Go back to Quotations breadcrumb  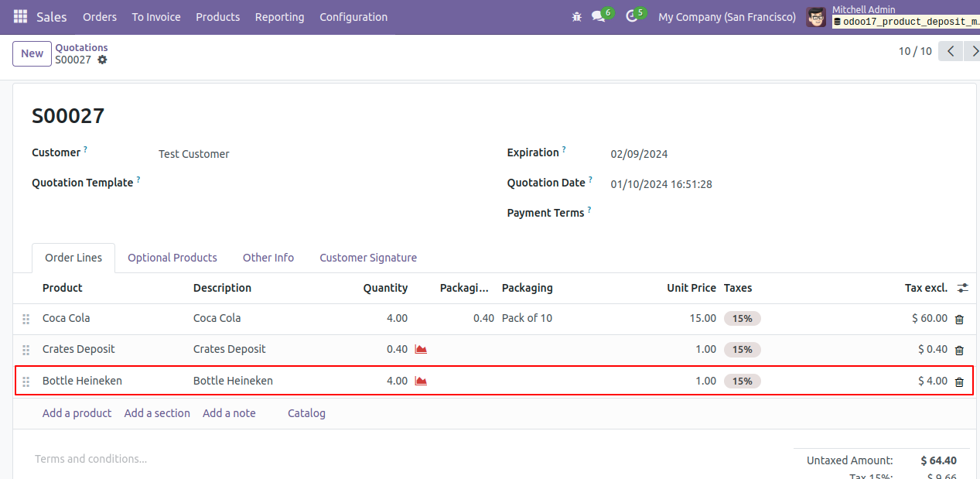(x=81, y=47)
